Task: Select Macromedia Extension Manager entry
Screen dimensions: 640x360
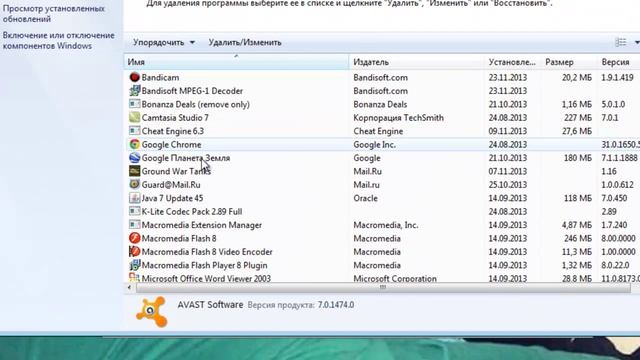Action: [x=202, y=225]
